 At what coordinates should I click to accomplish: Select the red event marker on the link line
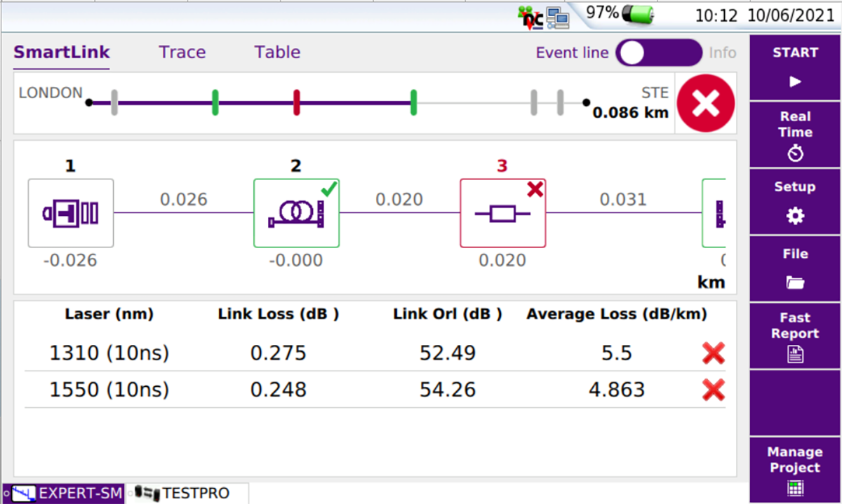[x=296, y=102]
